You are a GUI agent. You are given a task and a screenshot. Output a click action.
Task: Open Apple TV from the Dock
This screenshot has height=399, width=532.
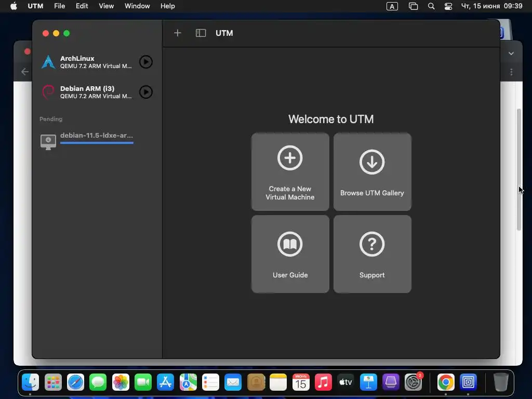345,382
